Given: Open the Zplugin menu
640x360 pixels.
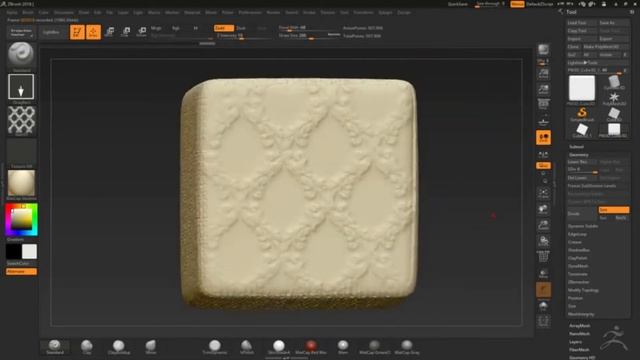Looking at the screenshot, I should click(x=385, y=13).
